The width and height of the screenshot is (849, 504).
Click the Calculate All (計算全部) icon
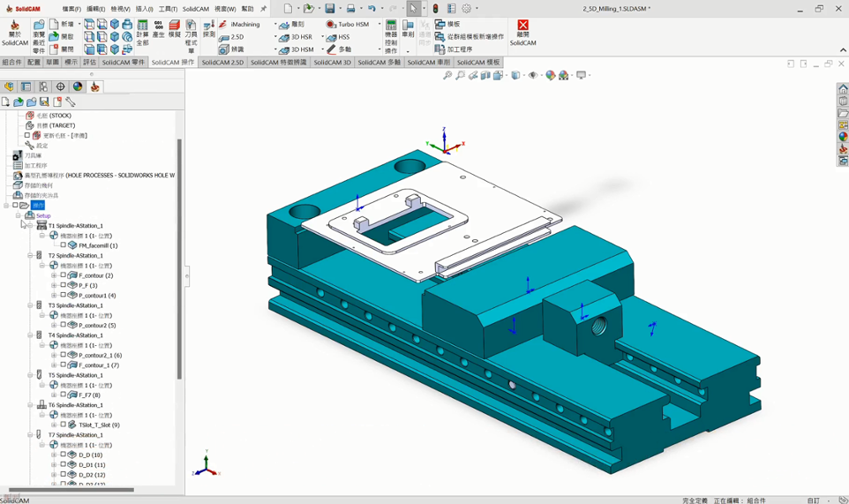click(142, 33)
